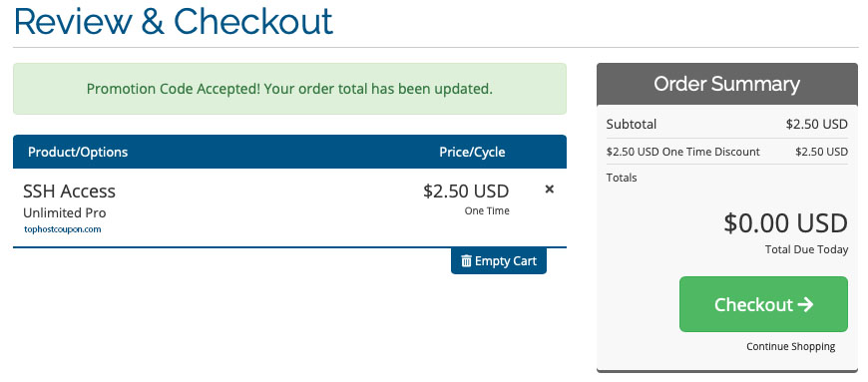
Task: Click the Promotion Code Accepted message banner
Action: point(289,89)
